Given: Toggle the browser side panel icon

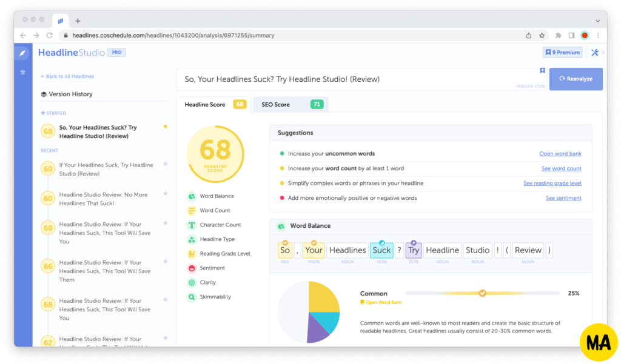Looking at the screenshot, I should 571,35.
